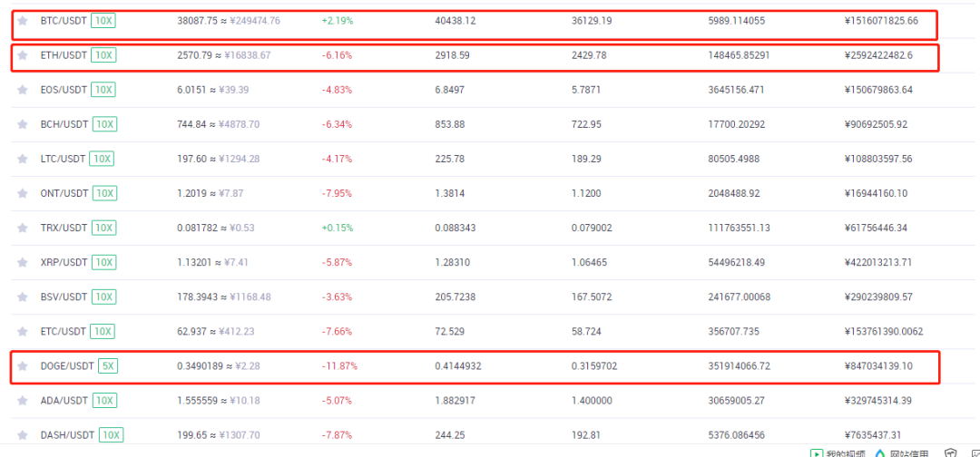Favorite TRX/USDT using its star icon
This screenshot has height=457, width=980.
tap(23, 228)
